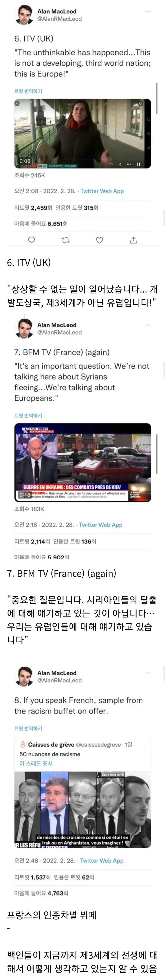Open the three-dot options in ITV video player

pos(129,164)
